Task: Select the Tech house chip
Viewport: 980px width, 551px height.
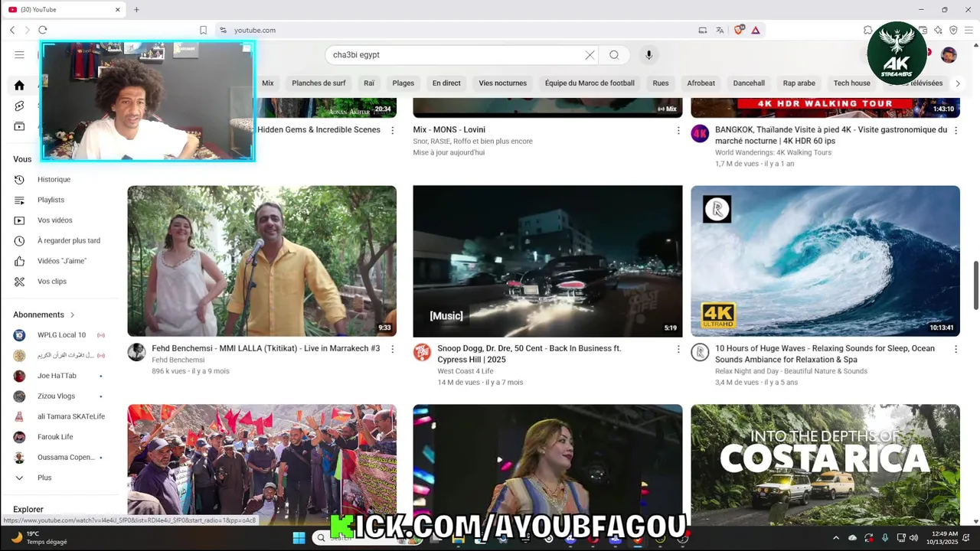Action: tap(851, 83)
